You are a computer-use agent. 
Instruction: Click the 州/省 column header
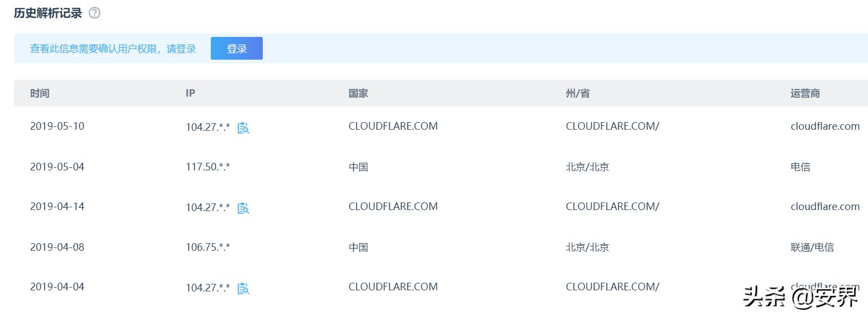(578, 93)
